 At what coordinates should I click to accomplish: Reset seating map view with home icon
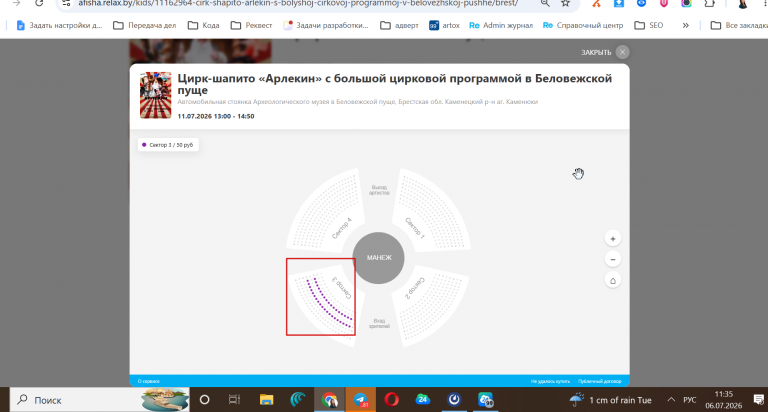613,281
